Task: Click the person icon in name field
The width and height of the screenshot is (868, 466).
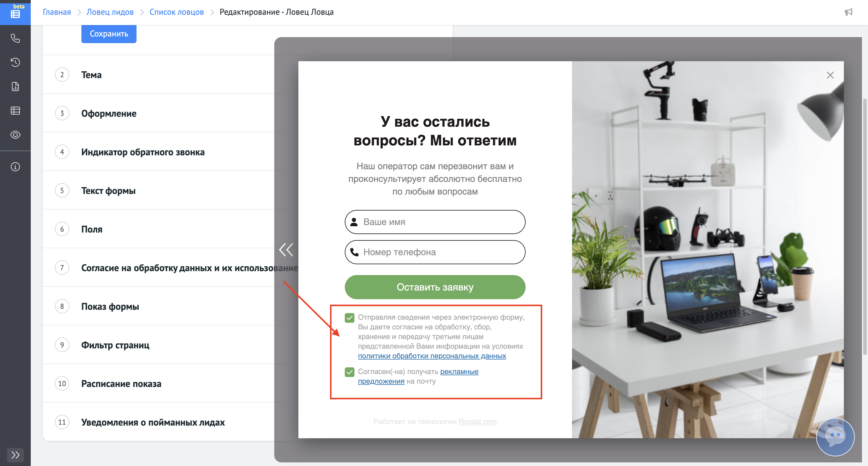Action: (x=354, y=222)
